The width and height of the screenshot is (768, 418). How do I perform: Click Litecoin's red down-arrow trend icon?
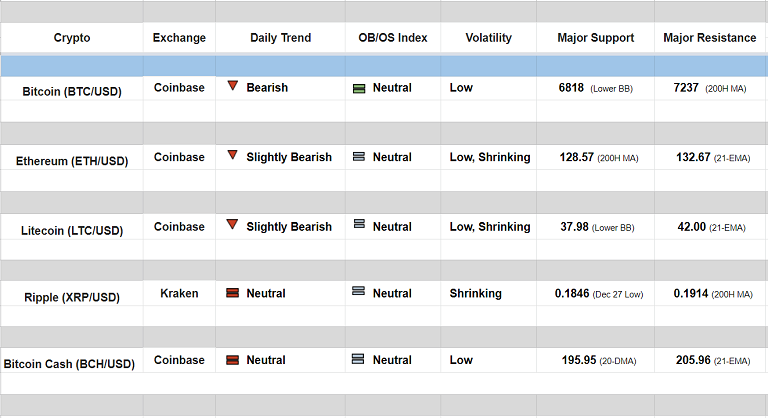point(232,226)
